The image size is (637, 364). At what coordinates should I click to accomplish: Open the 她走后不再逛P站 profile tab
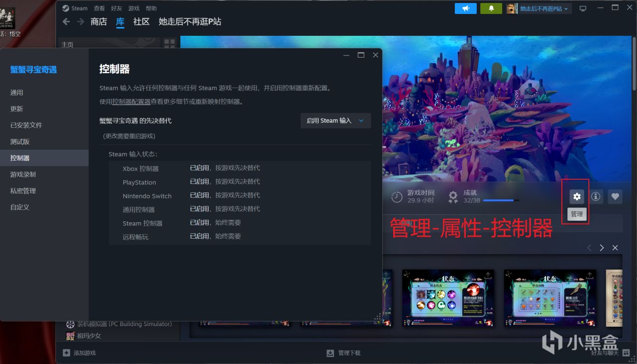pos(190,22)
